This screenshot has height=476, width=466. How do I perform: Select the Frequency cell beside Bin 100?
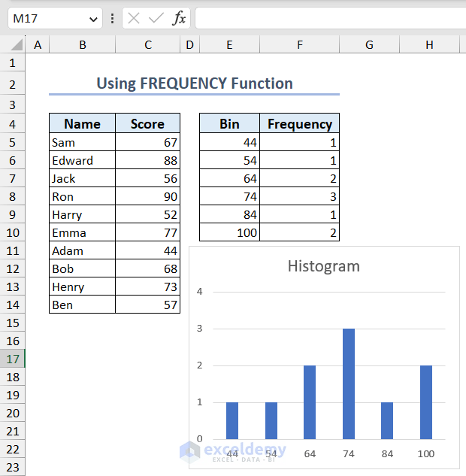click(x=300, y=232)
